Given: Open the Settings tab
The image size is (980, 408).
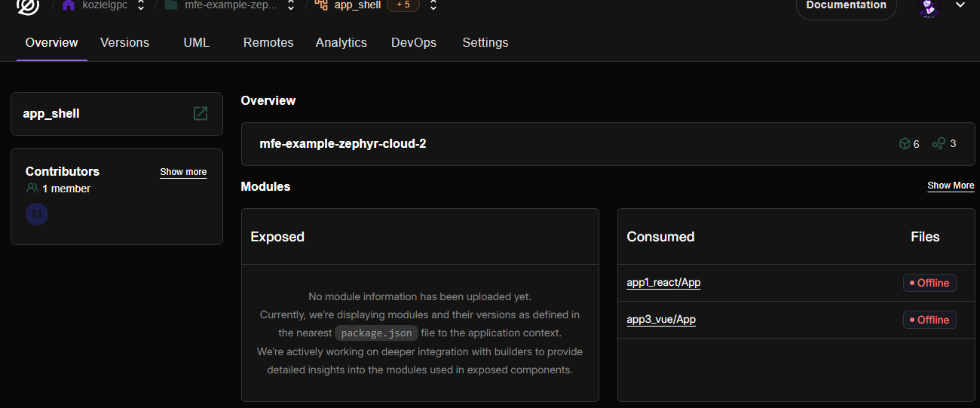Looking at the screenshot, I should (x=485, y=42).
